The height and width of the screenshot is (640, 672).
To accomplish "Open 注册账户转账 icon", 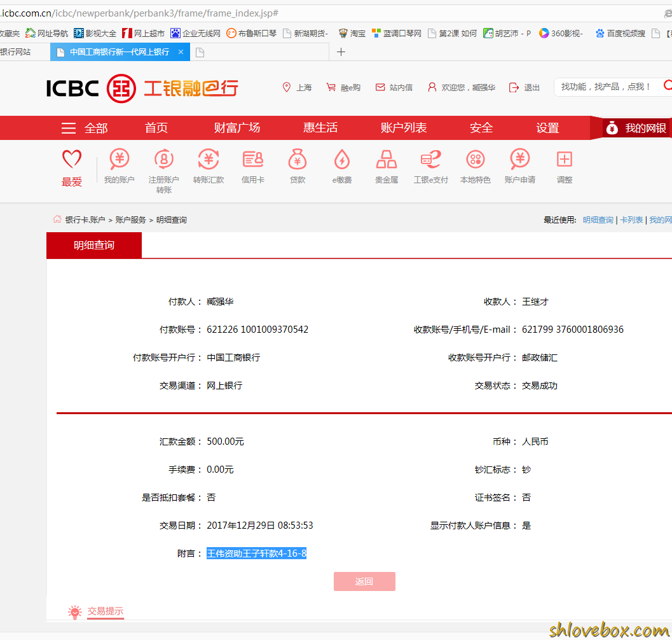I will (x=164, y=159).
